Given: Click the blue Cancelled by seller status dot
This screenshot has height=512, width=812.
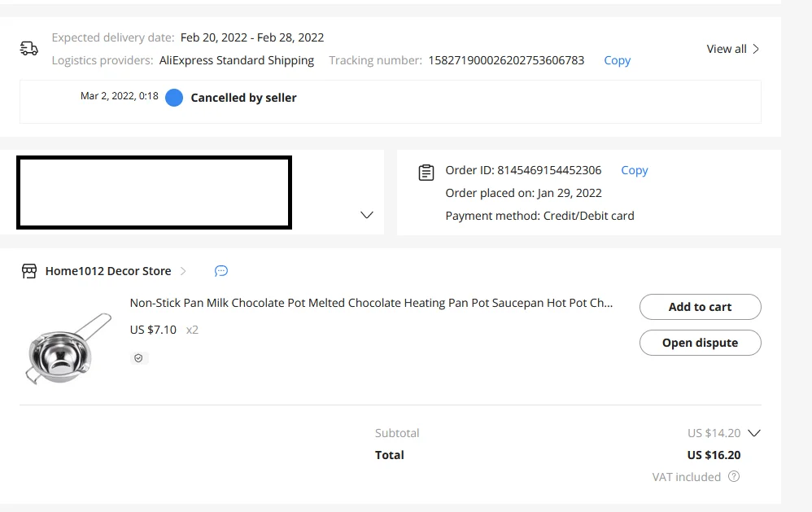Looking at the screenshot, I should coord(174,98).
